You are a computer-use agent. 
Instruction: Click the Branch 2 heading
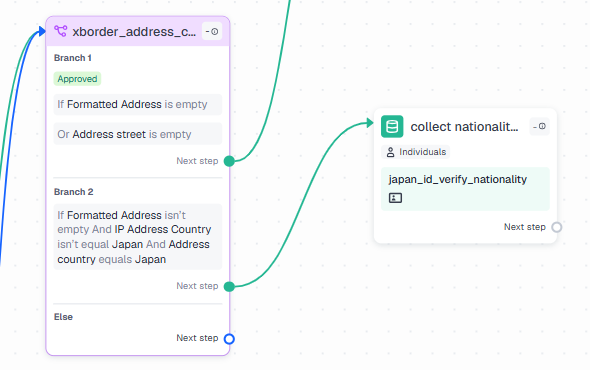(73, 192)
